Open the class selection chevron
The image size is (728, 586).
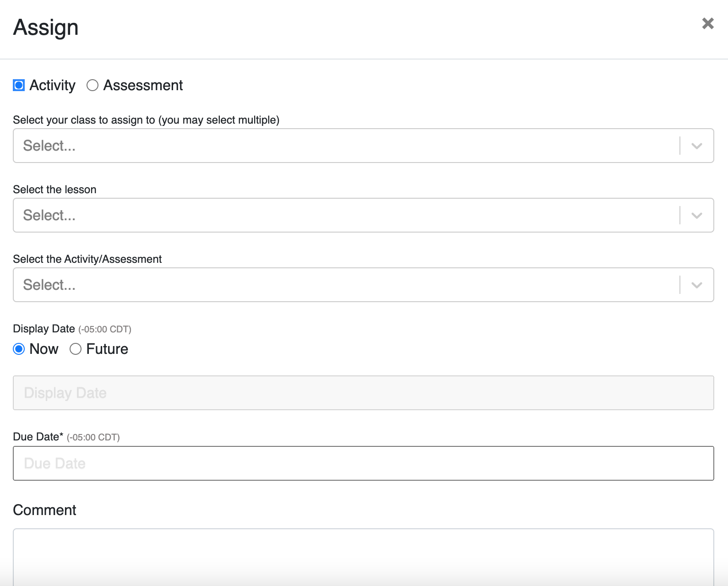tap(696, 146)
